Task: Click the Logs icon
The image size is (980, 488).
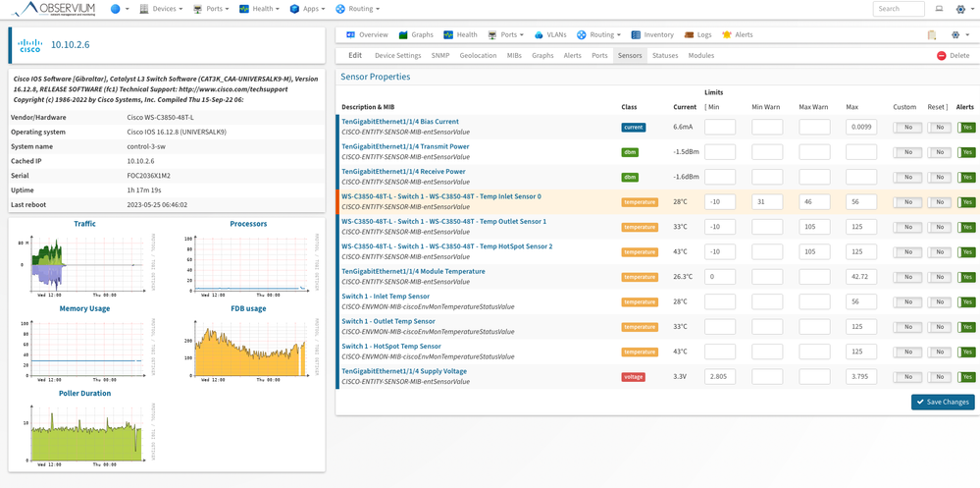Action: pos(689,35)
